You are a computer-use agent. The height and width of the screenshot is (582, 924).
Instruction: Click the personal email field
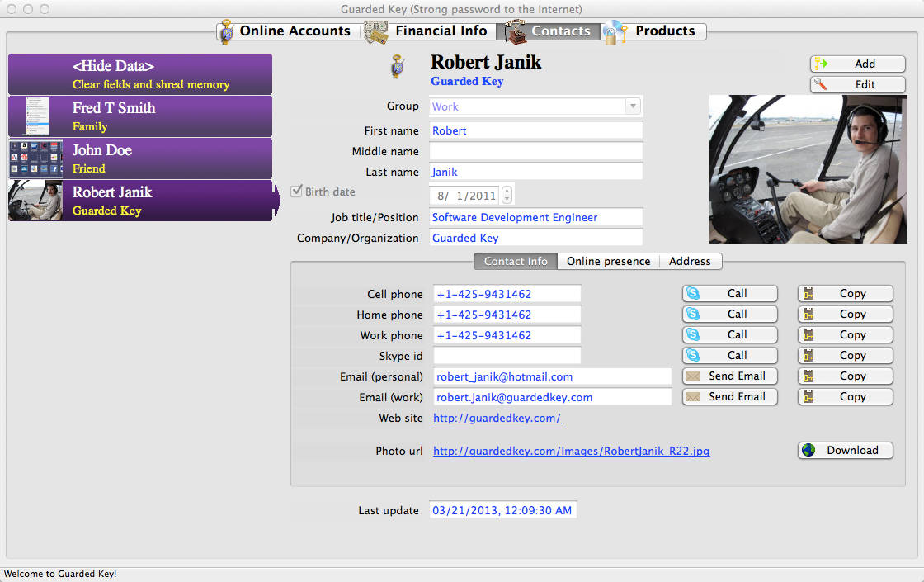pos(552,376)
